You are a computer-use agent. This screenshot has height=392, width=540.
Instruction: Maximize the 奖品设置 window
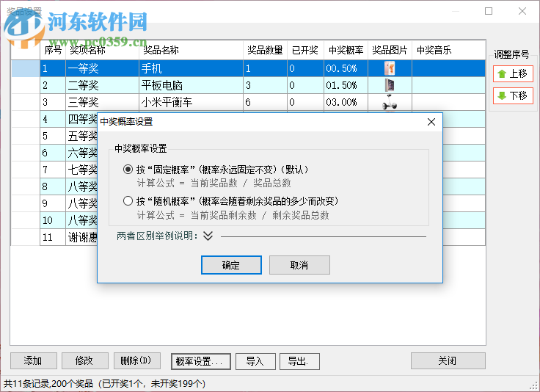coord(489,11)
